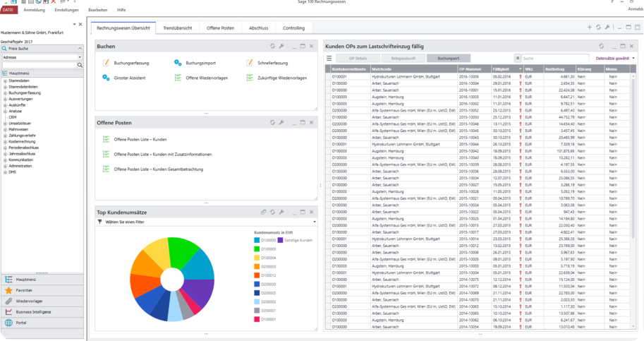This screenshot has height=341, width=644.
Task: Add new dashboard tab with plus icon
Action: (590, 27)
